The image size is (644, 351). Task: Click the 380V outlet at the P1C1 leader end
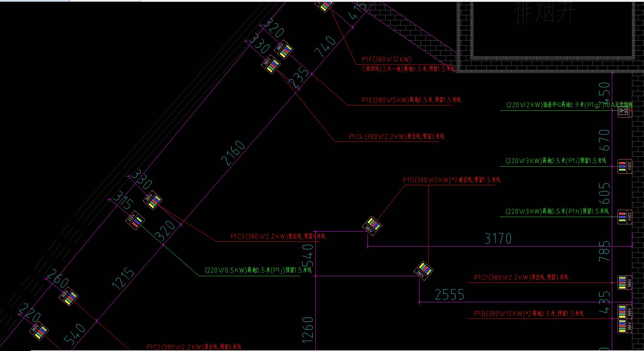(625, 282)
